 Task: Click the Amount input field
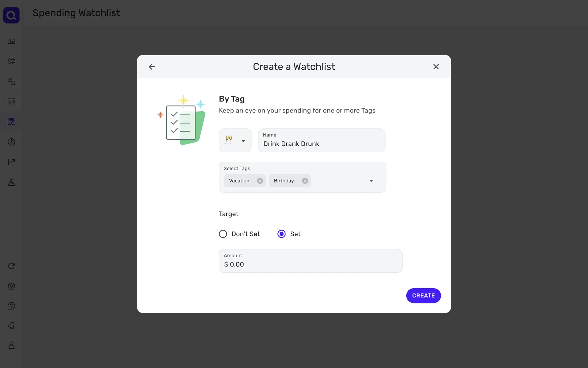click(311, 264)
